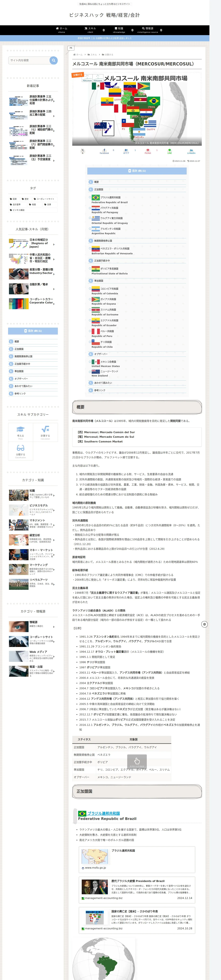The width and height of the screenshot is (221, 980).
Task: Click the Venezuela flag in table of contents
Action: click(96, 248)
